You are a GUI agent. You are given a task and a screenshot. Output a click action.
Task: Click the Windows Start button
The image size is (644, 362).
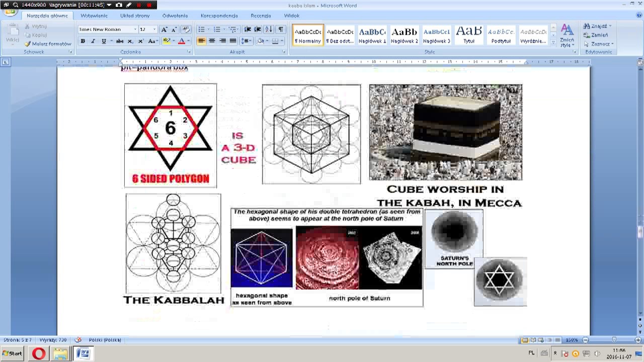tap(12, 353)
